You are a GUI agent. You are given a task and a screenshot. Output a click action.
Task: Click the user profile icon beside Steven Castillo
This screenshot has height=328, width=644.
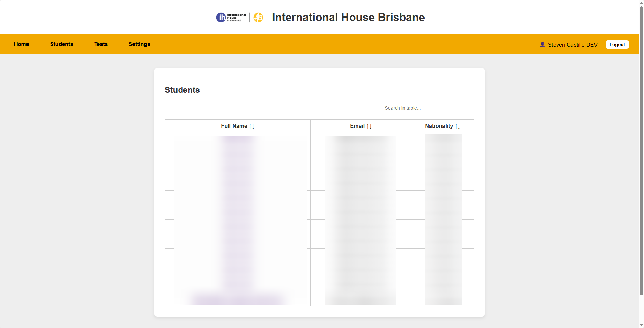tap(543, 45)
